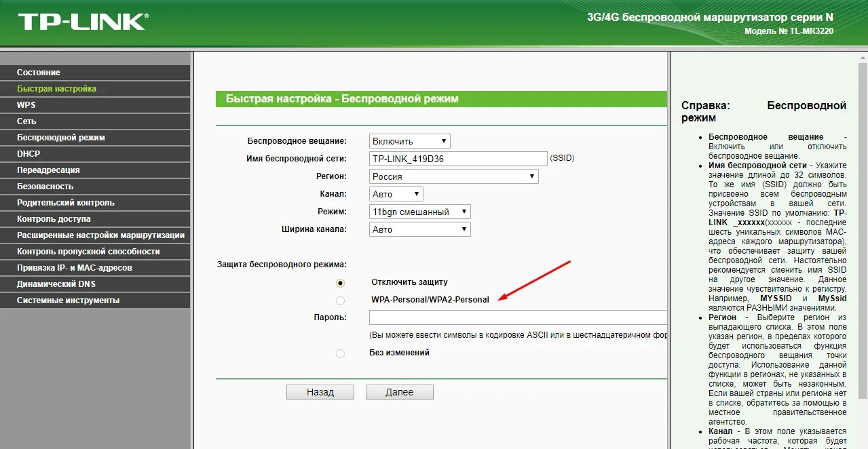The height and width of the screenshot is (449, 868).
Task: Click the Имя беспроводной сети label
Action: [297, 159]
